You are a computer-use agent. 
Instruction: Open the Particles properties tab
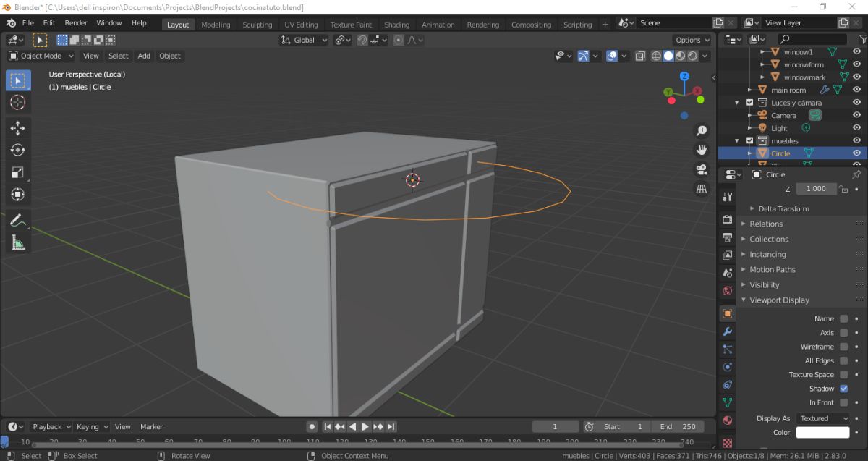tap(728, 350)
